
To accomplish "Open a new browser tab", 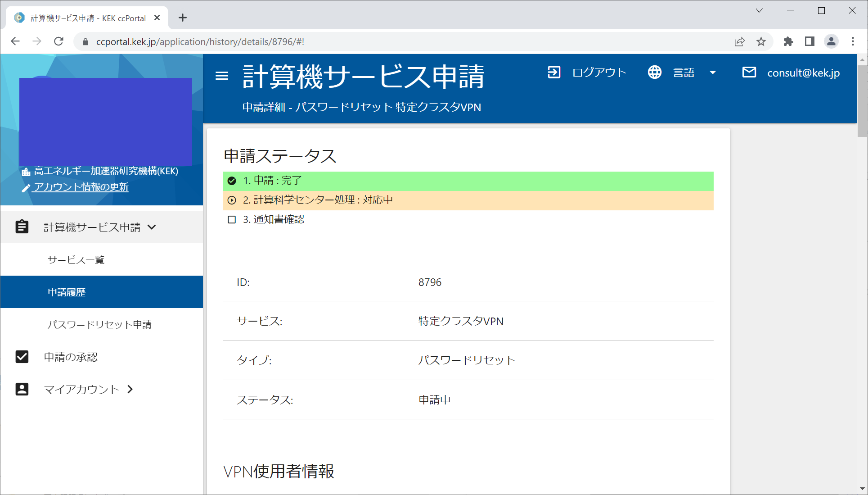I will 182,18.
